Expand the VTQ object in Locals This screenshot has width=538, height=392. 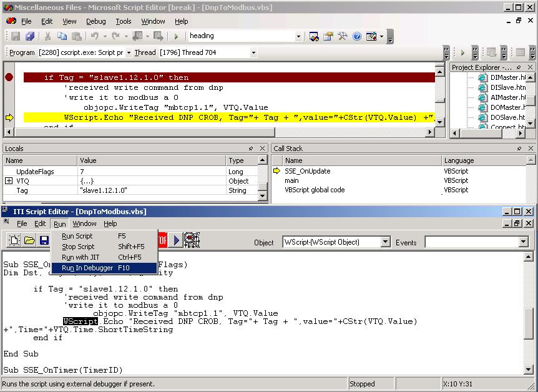point(9,181)
